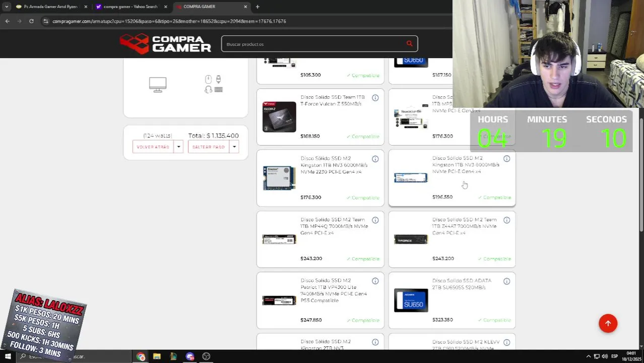
Task: Open info for Patriot VP4300 Lite SSD
Action: 375,281
